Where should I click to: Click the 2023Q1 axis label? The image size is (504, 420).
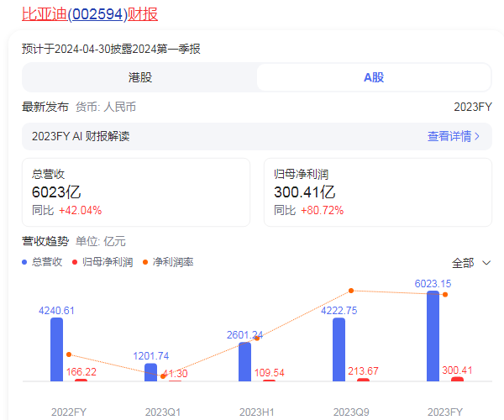163,412
